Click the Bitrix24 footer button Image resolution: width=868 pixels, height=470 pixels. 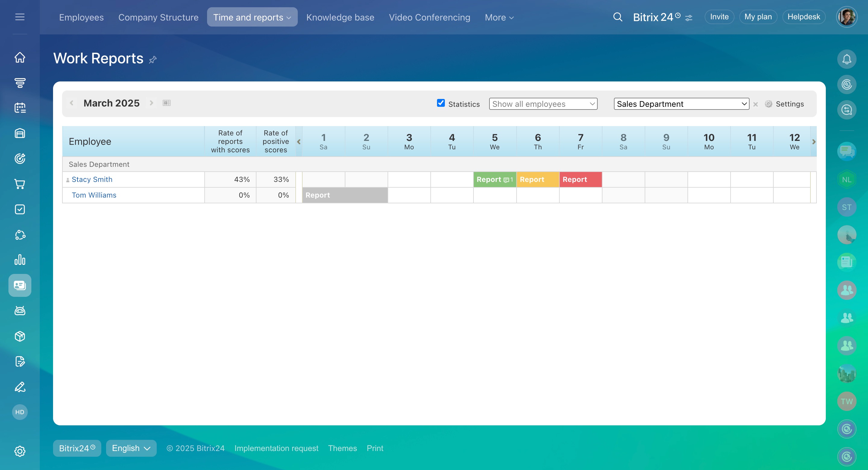(77, 448)
